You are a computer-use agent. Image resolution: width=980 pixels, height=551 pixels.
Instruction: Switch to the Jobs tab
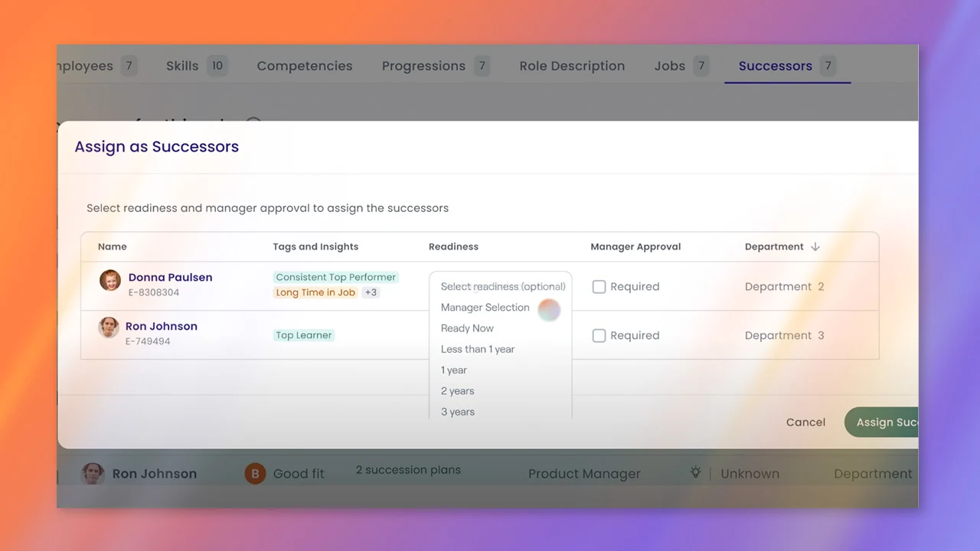click(x=681, y=66)
